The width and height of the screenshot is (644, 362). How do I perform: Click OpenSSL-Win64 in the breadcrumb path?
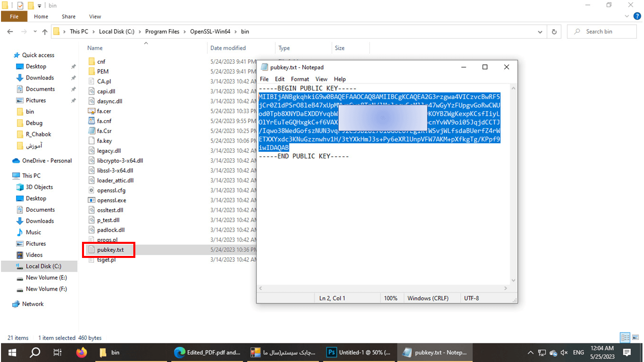click(210, 32)
